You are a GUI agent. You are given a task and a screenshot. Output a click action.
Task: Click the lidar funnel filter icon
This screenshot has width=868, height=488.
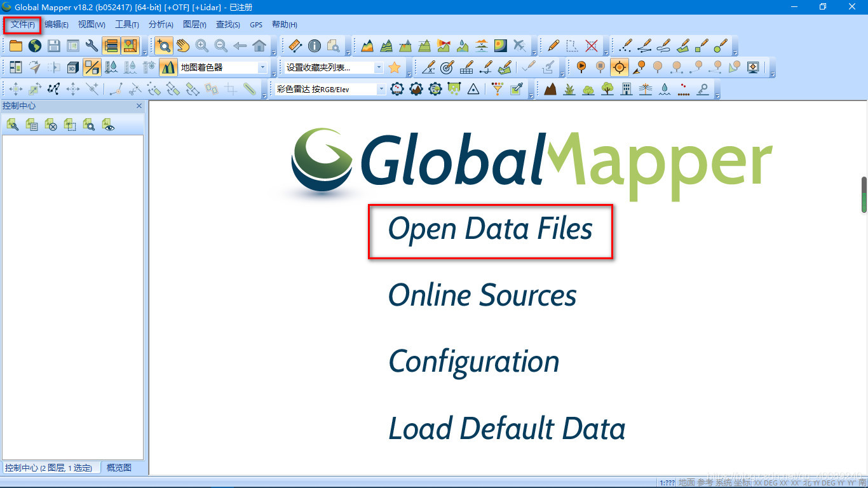click(x=497, y=89)
